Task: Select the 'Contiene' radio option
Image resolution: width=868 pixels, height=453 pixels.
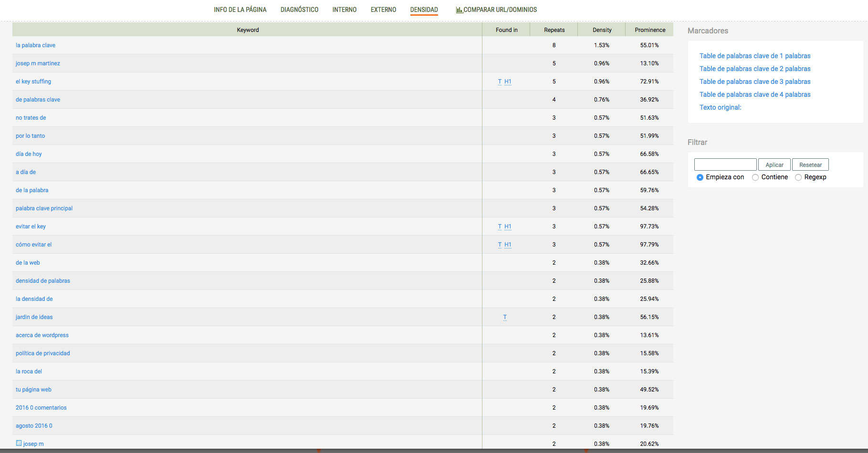Action: click(x=755, y=177)
